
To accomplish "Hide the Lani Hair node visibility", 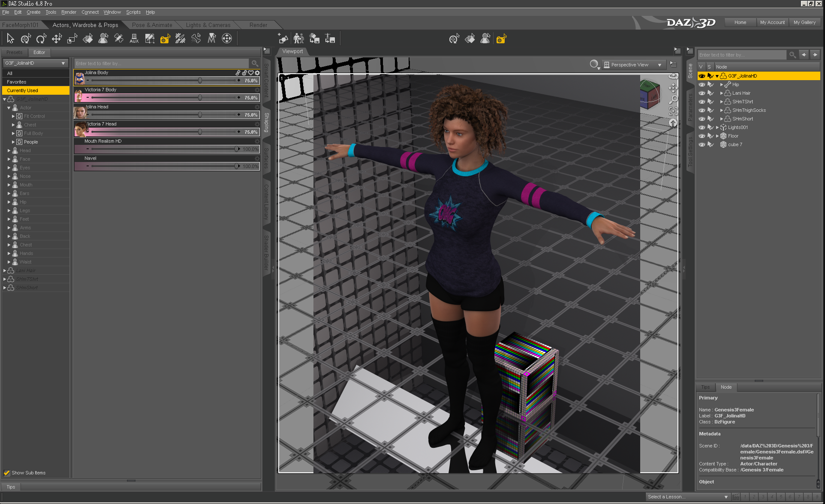I will pyautogui.click(x=702, y=93).
